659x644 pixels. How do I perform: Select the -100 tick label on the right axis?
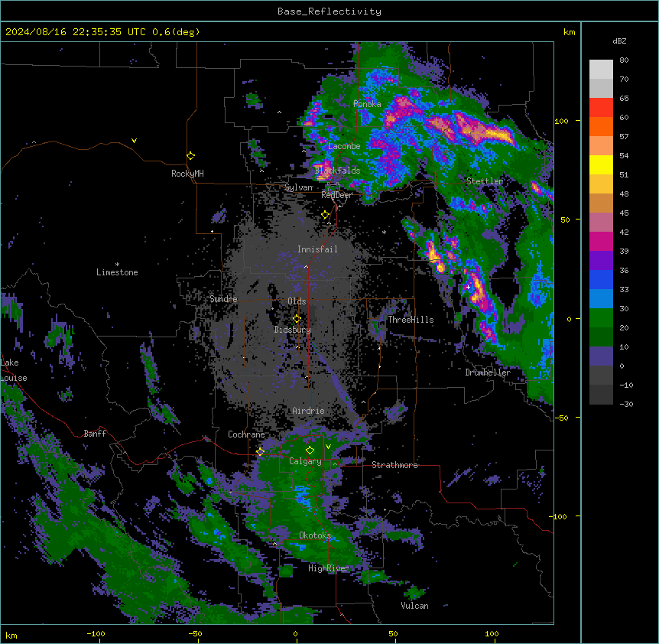558,516
